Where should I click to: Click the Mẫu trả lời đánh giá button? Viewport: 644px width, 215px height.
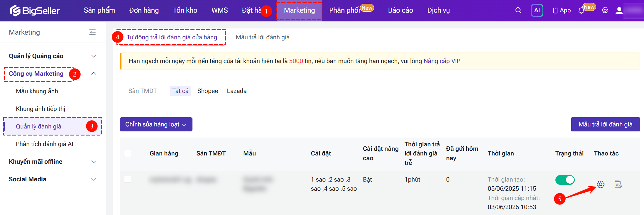[605, 124]
